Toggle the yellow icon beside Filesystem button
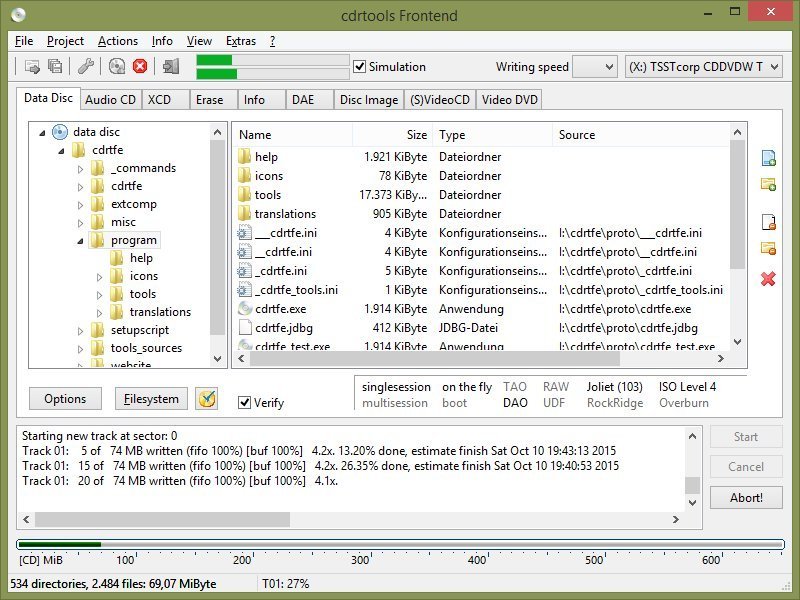Image resolution: width=800 pixels, height=600 pixels. click(x=209, y=398)
